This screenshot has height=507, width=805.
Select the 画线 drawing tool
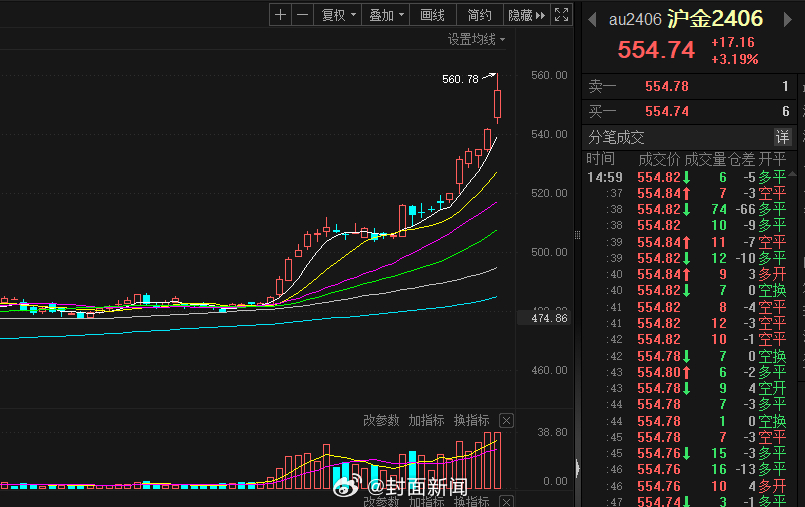(x=432, y=15)
